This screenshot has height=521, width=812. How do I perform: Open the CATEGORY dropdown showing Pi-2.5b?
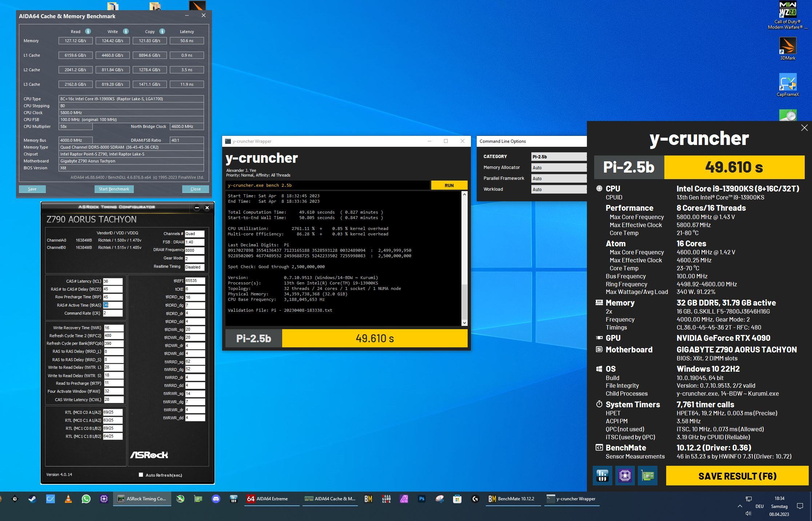click(x=559, y=157)
